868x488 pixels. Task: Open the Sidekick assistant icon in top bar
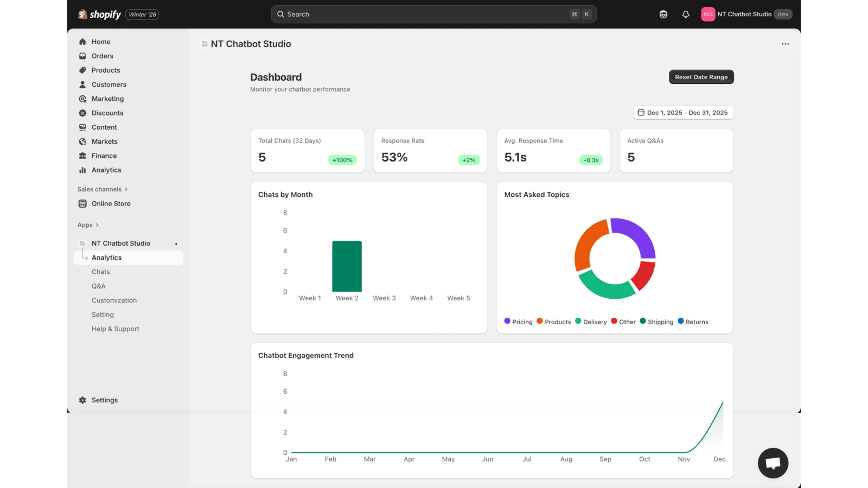click(663, 15)
